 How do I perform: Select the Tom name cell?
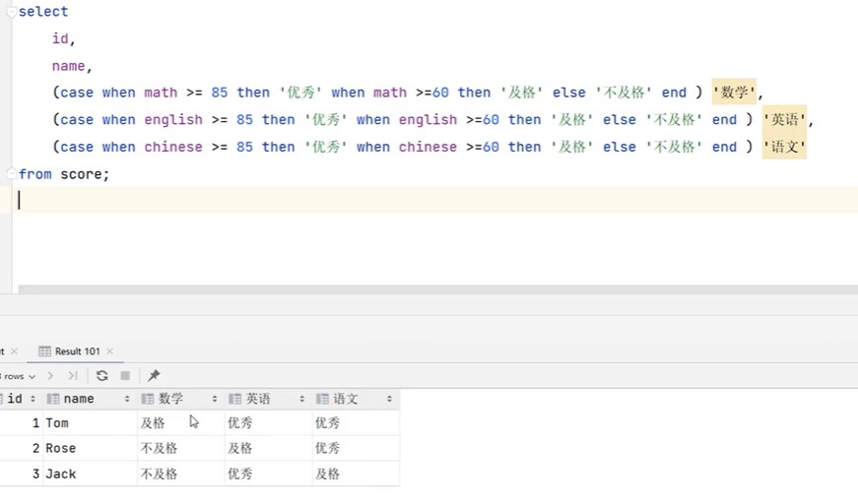click(57, 423)
